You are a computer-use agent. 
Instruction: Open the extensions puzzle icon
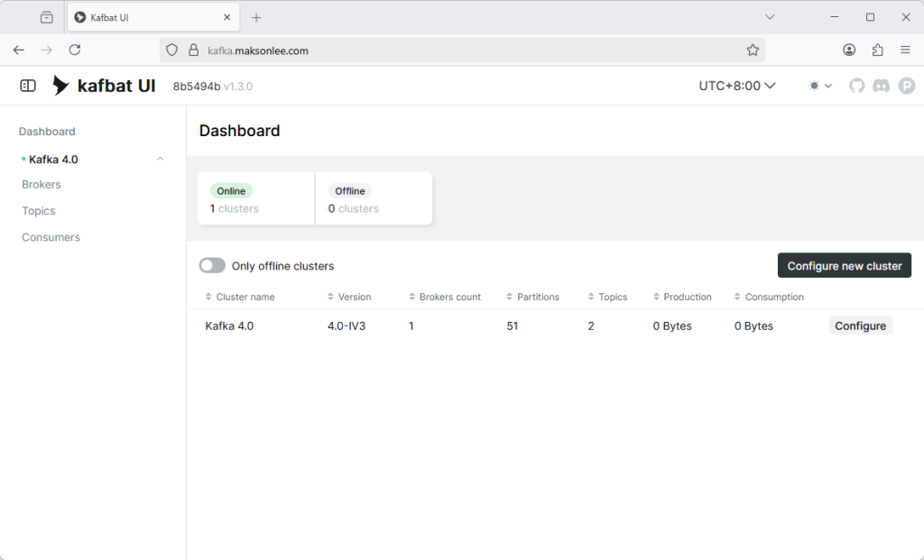877,50
